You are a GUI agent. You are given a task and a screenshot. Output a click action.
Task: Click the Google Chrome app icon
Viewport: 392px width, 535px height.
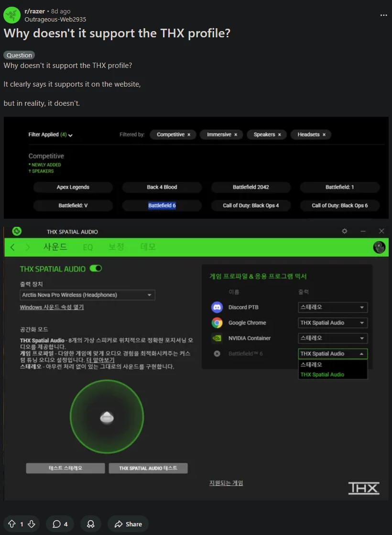[217, 323]
